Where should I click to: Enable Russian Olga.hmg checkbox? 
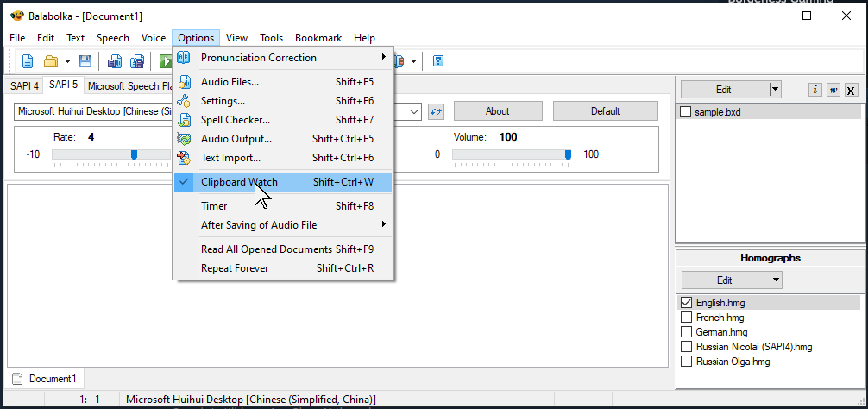686,362
